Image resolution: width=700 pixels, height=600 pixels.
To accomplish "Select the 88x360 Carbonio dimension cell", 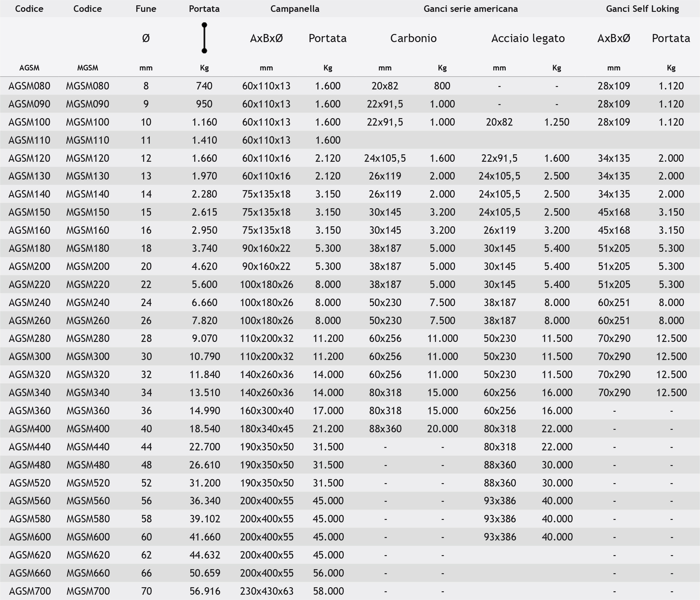I will (x=385, y=429).
